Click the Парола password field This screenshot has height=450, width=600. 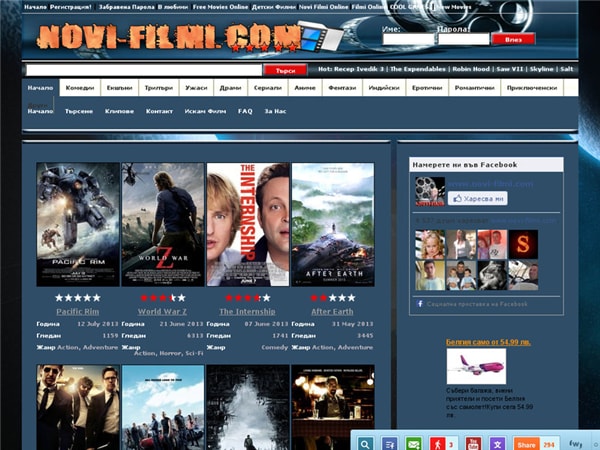[463, 39]
